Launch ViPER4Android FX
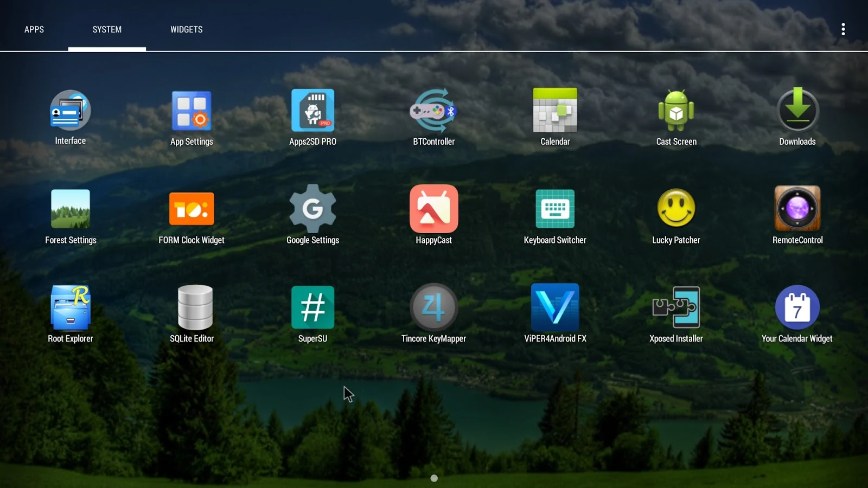868x488 pixels. click(x=555, y=307)
